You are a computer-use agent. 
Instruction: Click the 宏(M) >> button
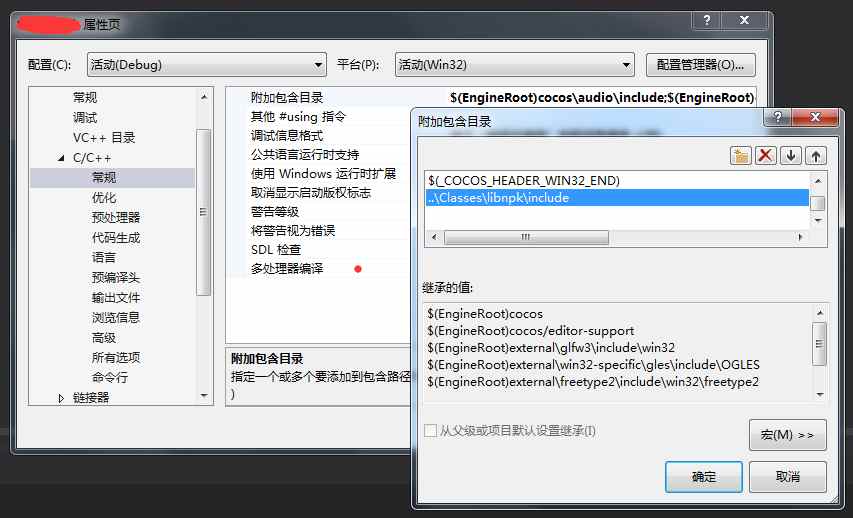[788, 435]
